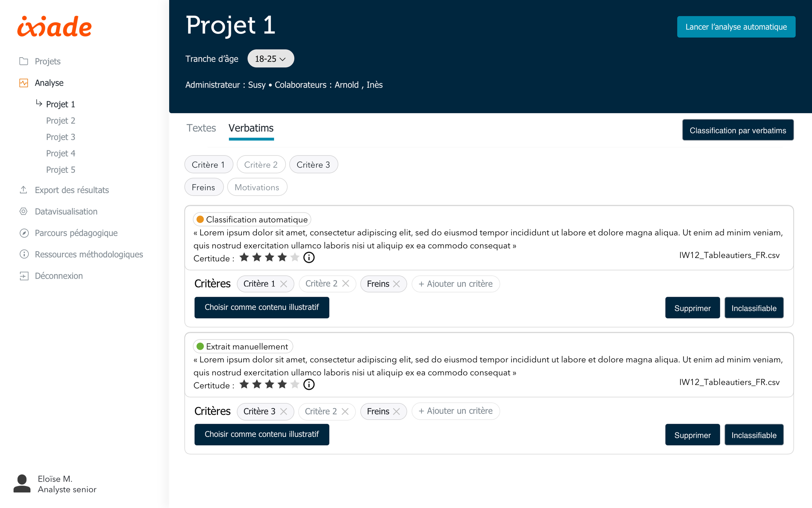Click fifth Certitude star on second verbatim
Image resolution: width=812 pixels, height=508 pixels.
[295, 384]
